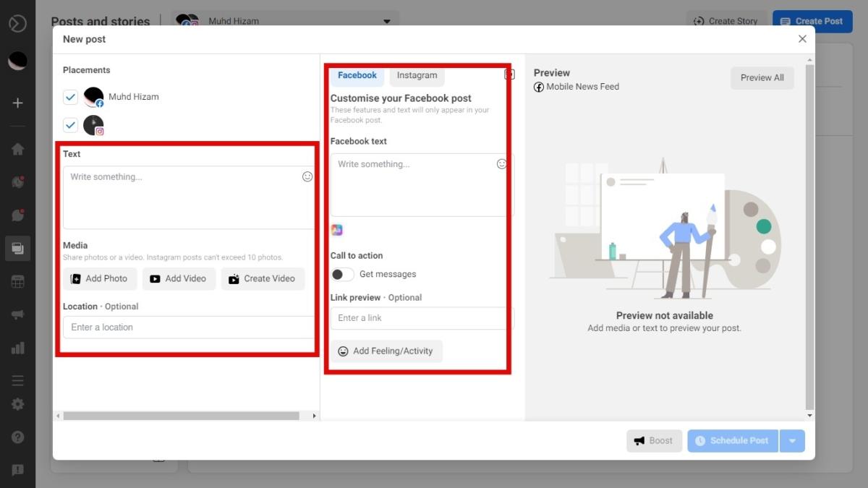Uncheck the Instagram placement checkbox
The width and height of the screenshot is (868, 488).
(x=70, y=125)
